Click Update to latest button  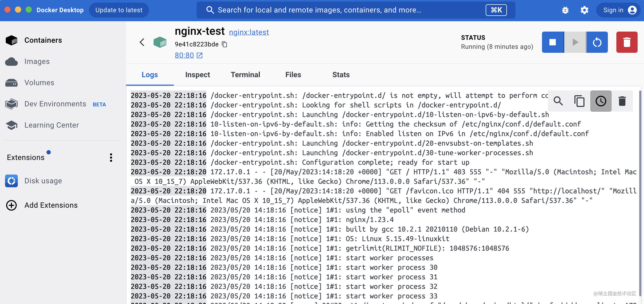click(119, 10)
